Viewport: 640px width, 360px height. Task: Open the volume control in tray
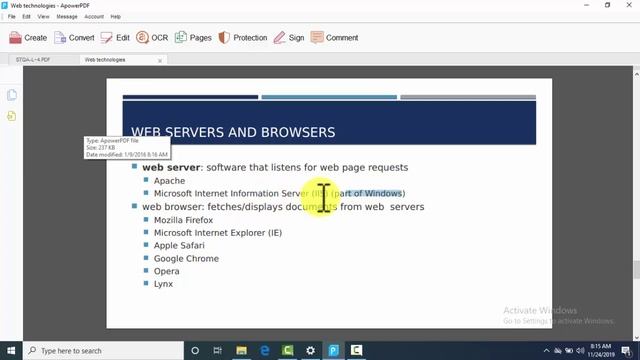click(x=580, y=351)
